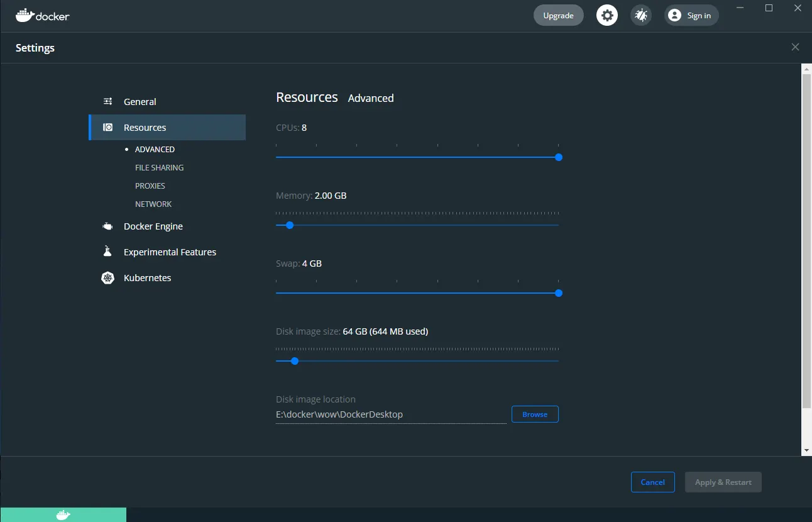812x522 pixels.
Task: Open troubleshoot bug icon
Action: tap(641, 15)
